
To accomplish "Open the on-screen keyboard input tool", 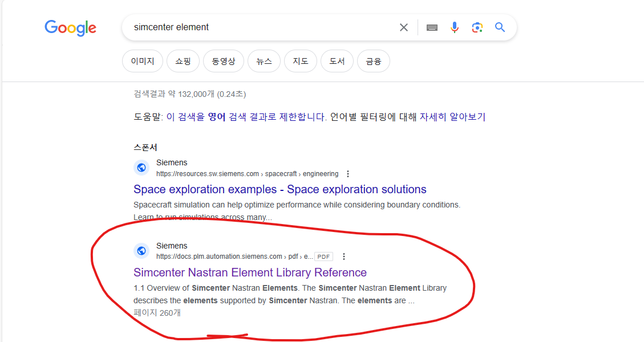I will (x=432, y=27).
